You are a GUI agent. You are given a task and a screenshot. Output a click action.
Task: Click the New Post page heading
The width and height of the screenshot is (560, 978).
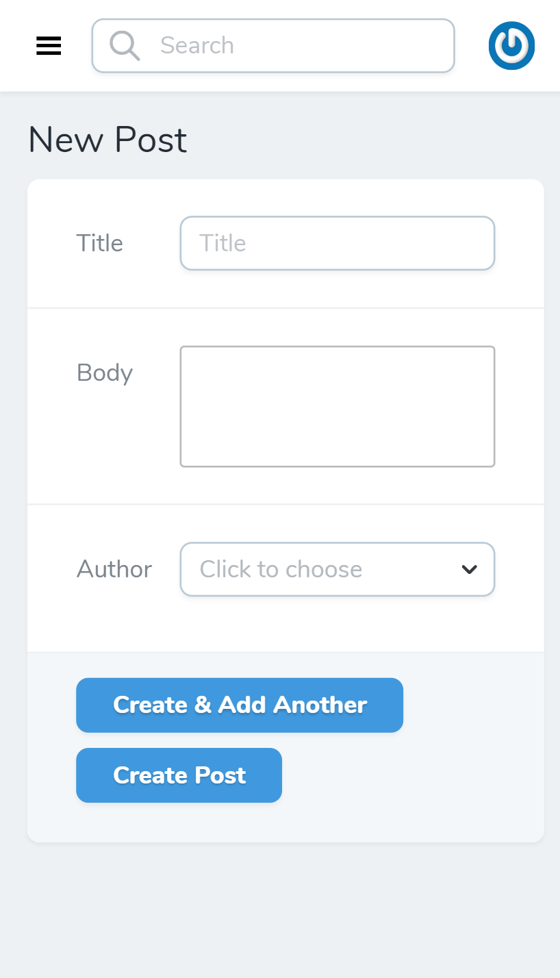(107, 140)
